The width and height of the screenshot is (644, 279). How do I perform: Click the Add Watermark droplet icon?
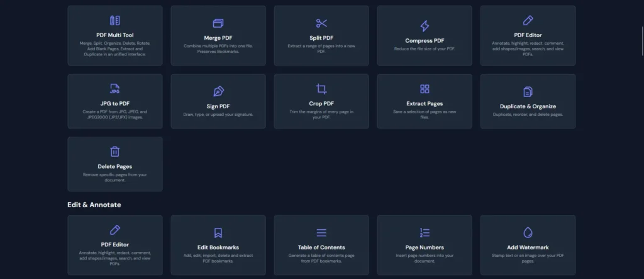(x=528, y=232)
